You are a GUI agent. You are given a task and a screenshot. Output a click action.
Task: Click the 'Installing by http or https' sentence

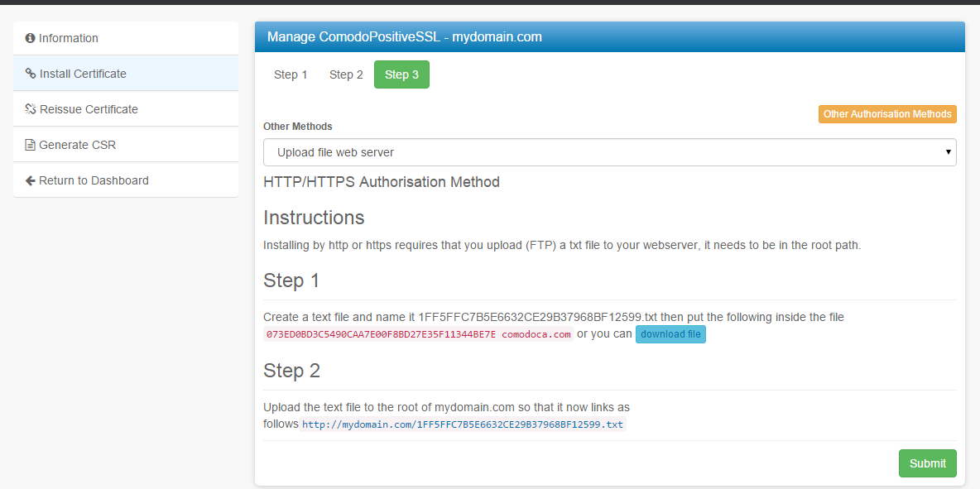pos(563,246)
